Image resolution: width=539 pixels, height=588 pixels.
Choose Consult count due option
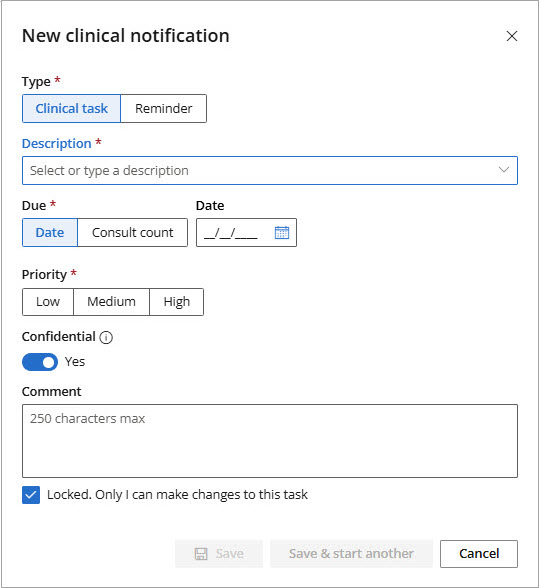coord(132,232)
